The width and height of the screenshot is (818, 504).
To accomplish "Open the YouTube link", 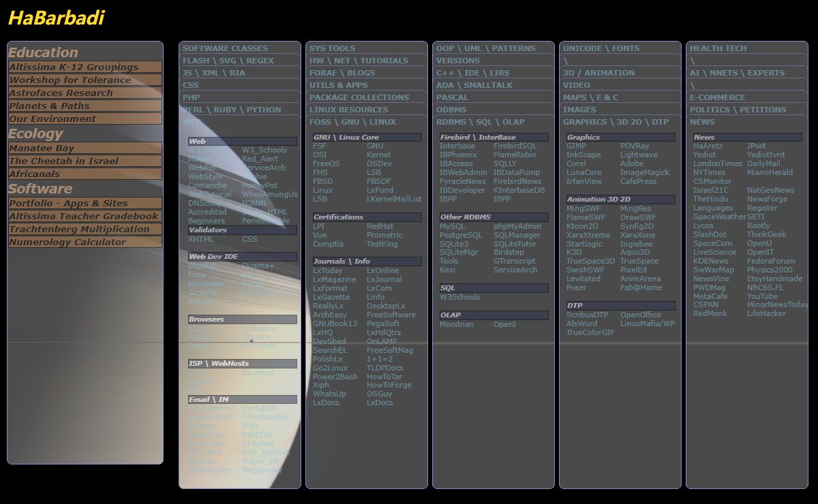I will (762, 296).
